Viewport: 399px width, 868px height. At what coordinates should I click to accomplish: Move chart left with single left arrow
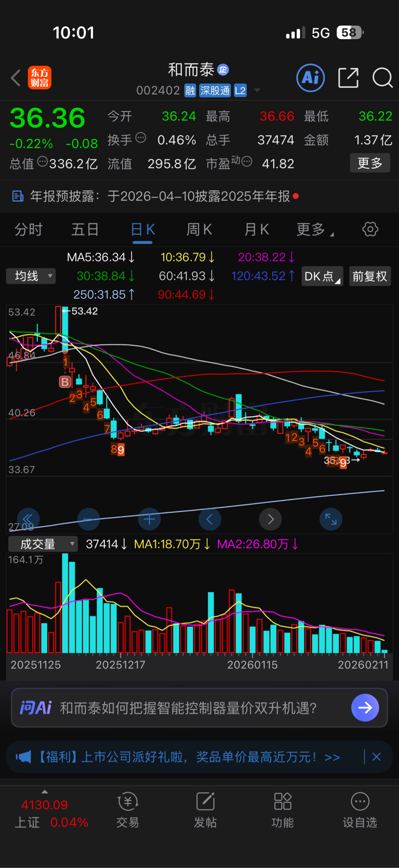210,519
